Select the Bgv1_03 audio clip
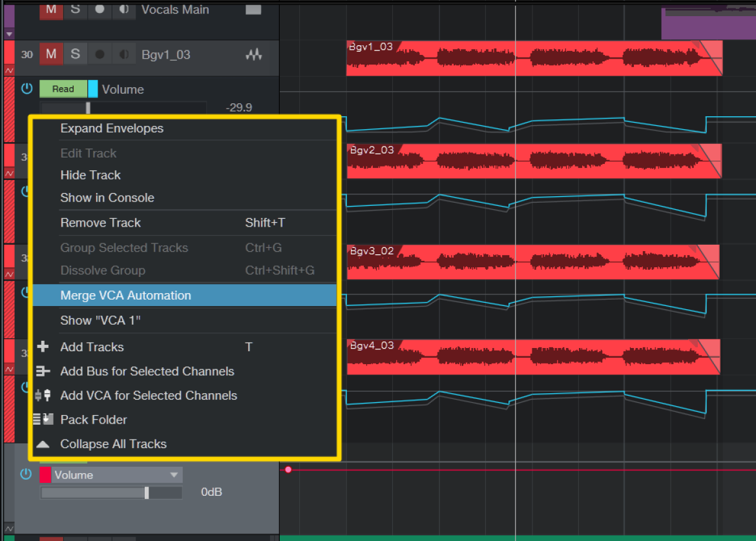The width and height of the screenshot is (756, 541). pyautogui.click(x=534, y=58)
